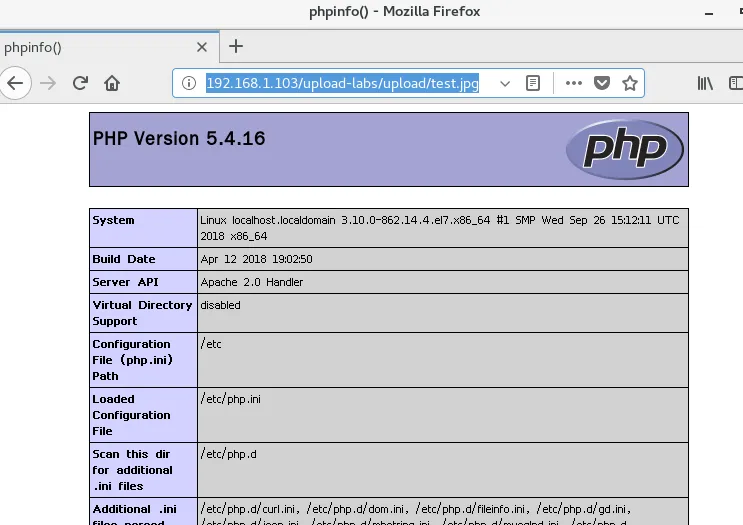The image size is (743, 525).
Task: Bookmark this page with star icon
Action: [x=630, y=83]
